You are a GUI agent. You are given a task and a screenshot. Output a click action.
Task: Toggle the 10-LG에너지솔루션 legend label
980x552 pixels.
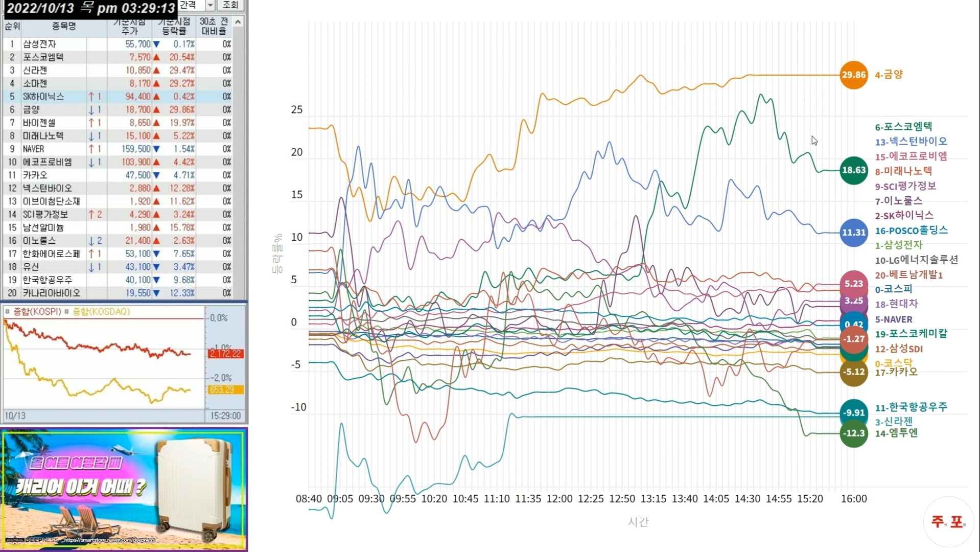(x=917, y=260)
